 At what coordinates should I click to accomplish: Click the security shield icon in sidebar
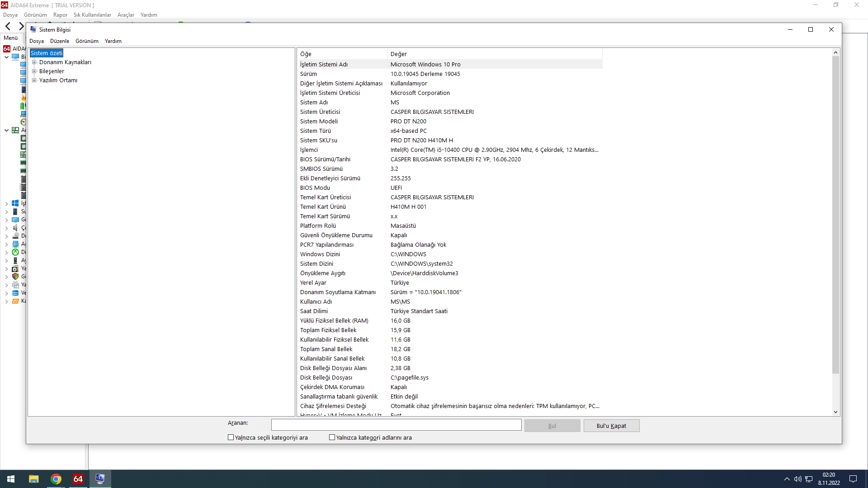(15, 277)
